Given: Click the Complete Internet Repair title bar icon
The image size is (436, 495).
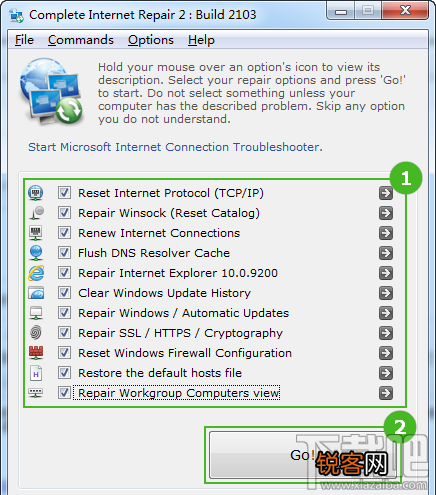Looking at the screenshot, I should 16,15.
